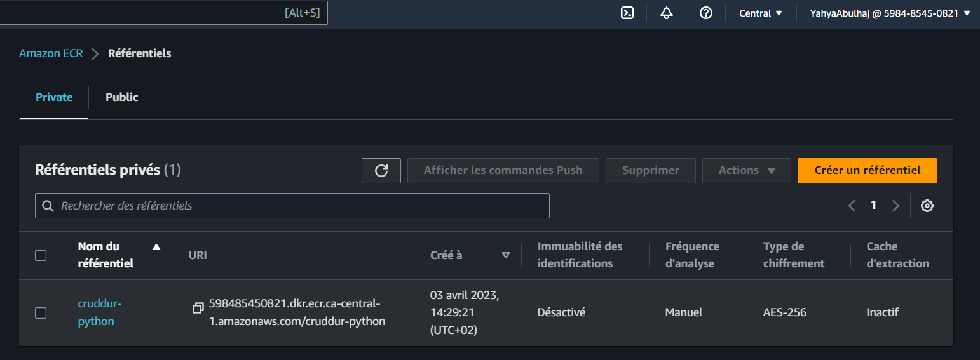Open table preferences gear icon
Screen dimensions: 980x360
tap(927, 206)
